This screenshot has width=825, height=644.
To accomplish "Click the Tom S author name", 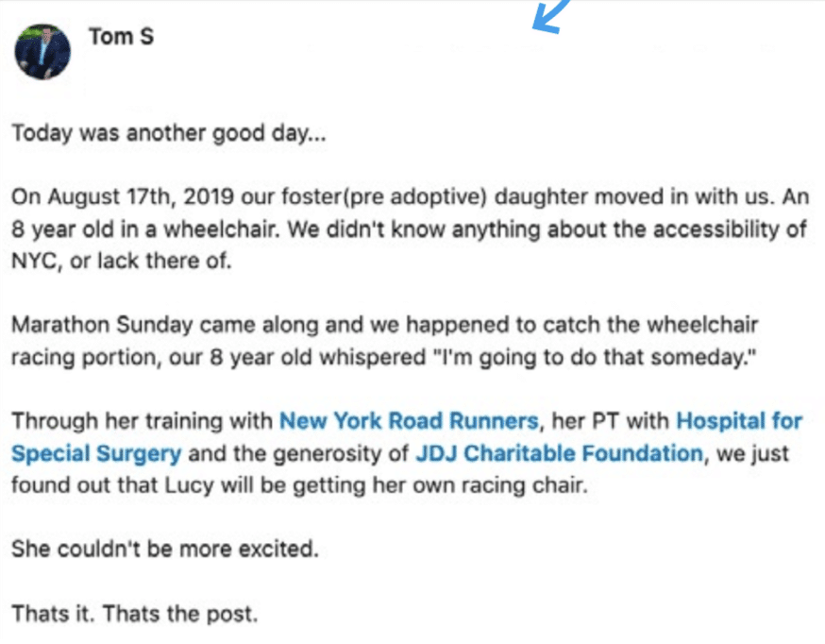I will (121, 37).
